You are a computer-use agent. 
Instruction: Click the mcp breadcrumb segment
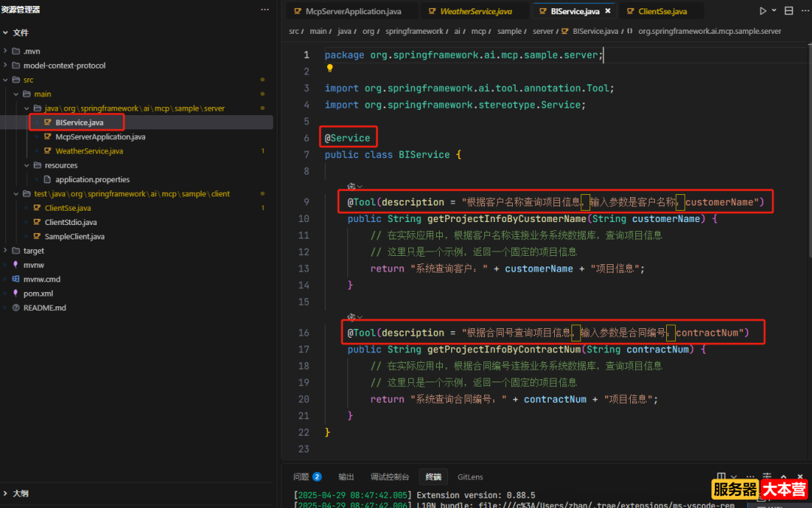click(x=478, y=31)
